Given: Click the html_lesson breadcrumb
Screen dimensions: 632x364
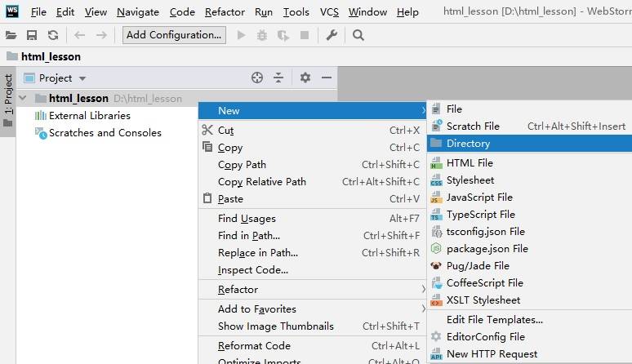Looking at the screenshot, I should click(51, 56).
